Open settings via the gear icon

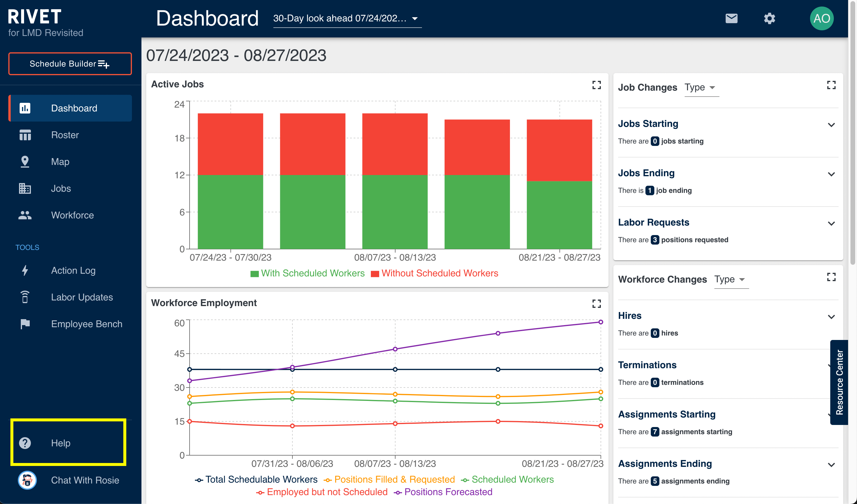tap(769, 18)
